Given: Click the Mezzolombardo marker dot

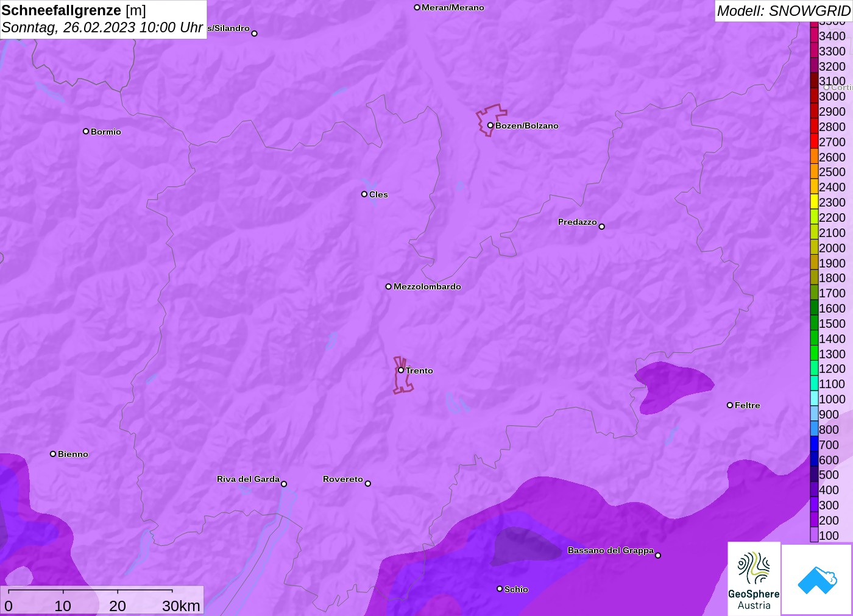Looking at the screenshot, I should [x=389, y=286].
